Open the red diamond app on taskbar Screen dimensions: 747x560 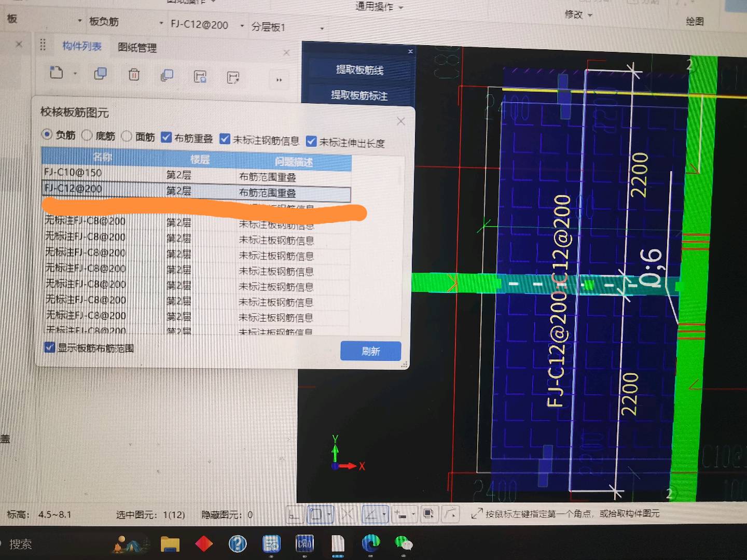204,543
